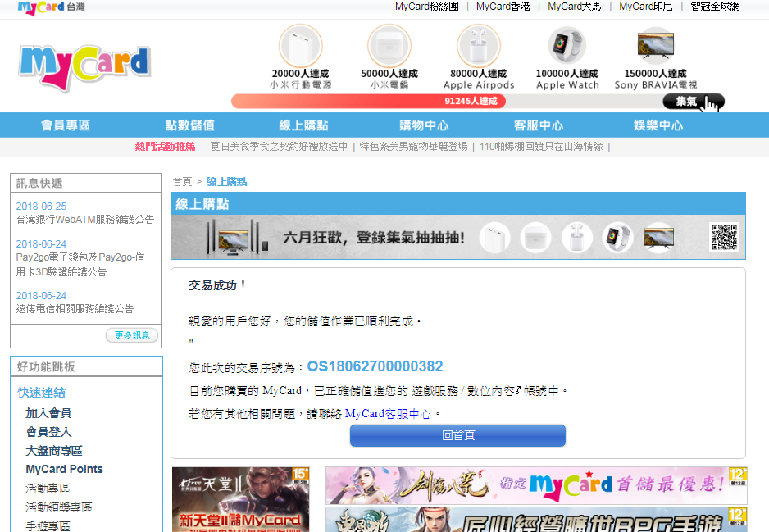Click the 指定MyCard首儲最優惠 banner ad
The image size is (769, 532).
[x=536, y=485]
